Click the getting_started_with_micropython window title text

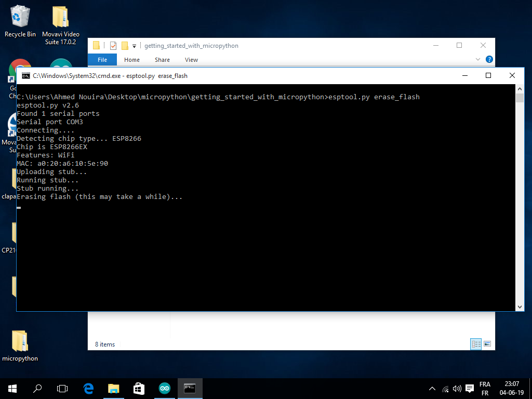[x=191, y=46]
